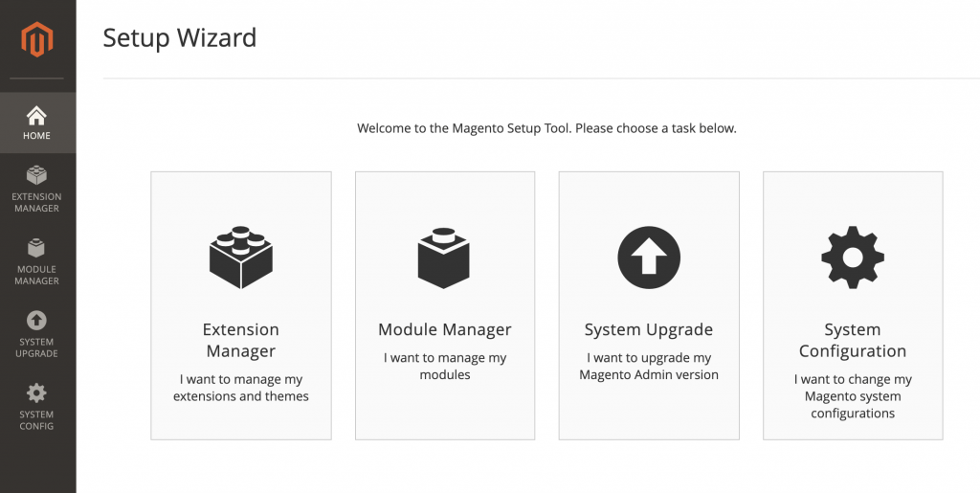The height and width of the screenshot is (493, 980).
Task: Click 'I want to change my Magento system configurations'
Action: [853, 396]
